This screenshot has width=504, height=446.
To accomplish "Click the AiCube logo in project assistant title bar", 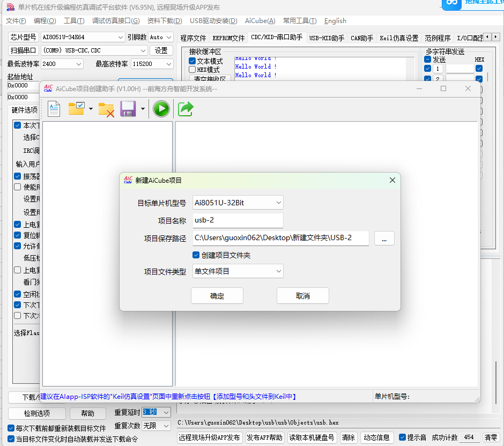I will click(x=48, y=88).
